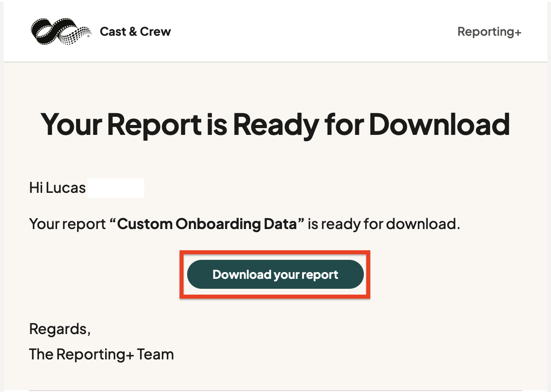The width and height of the screenshot is (551, 392).
Task: Click the "Hi Lucas" greeting text
Action: click(x=58, y=188)
